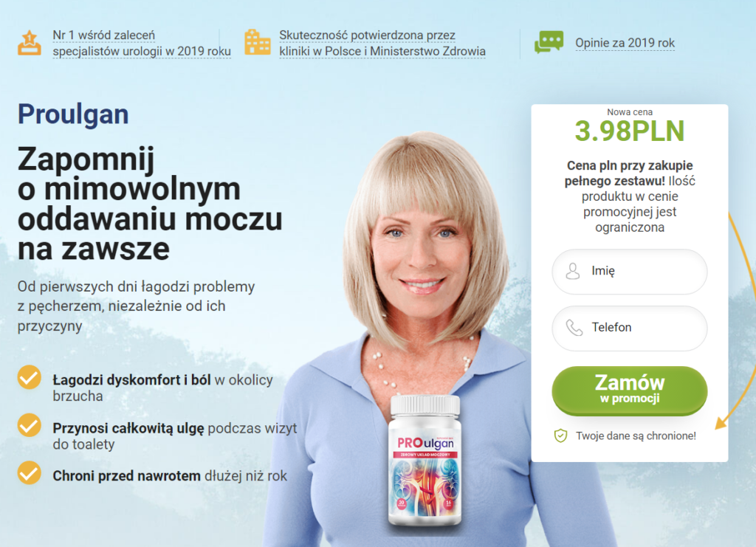
Task: Click the green shield data-protection icon
Action: tap(560, 436)
